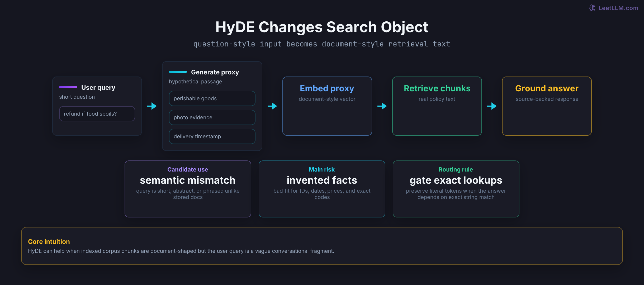Click the 'Retrieve chunks' card title
The width and height of the screenshot is (644, 285).
437,88
